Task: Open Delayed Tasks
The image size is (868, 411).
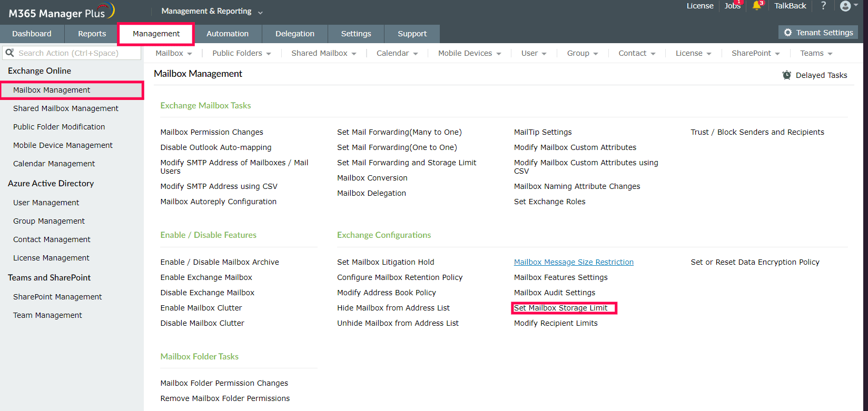Action: (x=815, y=75)
